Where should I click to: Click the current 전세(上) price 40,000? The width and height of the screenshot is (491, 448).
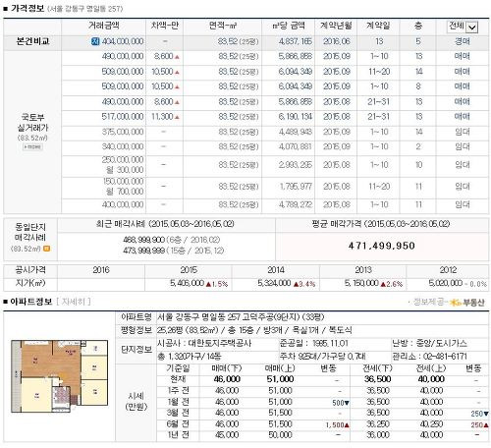click(x=431, y=379)
